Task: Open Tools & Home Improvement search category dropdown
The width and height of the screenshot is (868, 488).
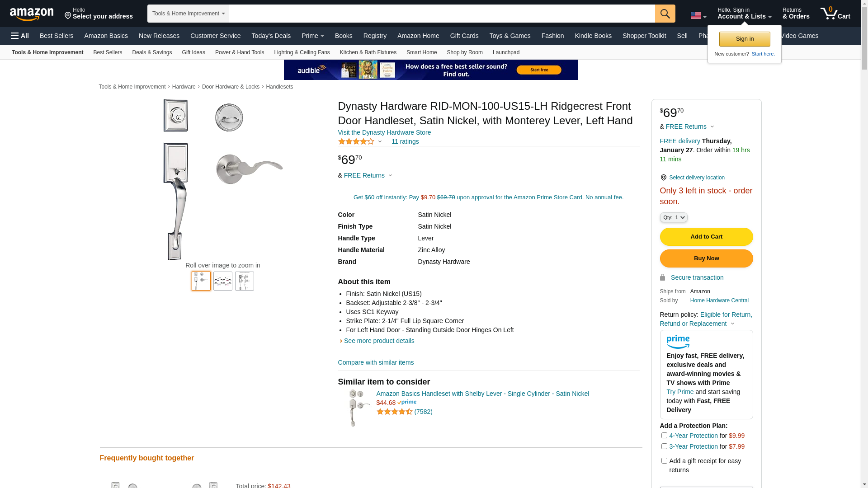Action: click(188, 14)
